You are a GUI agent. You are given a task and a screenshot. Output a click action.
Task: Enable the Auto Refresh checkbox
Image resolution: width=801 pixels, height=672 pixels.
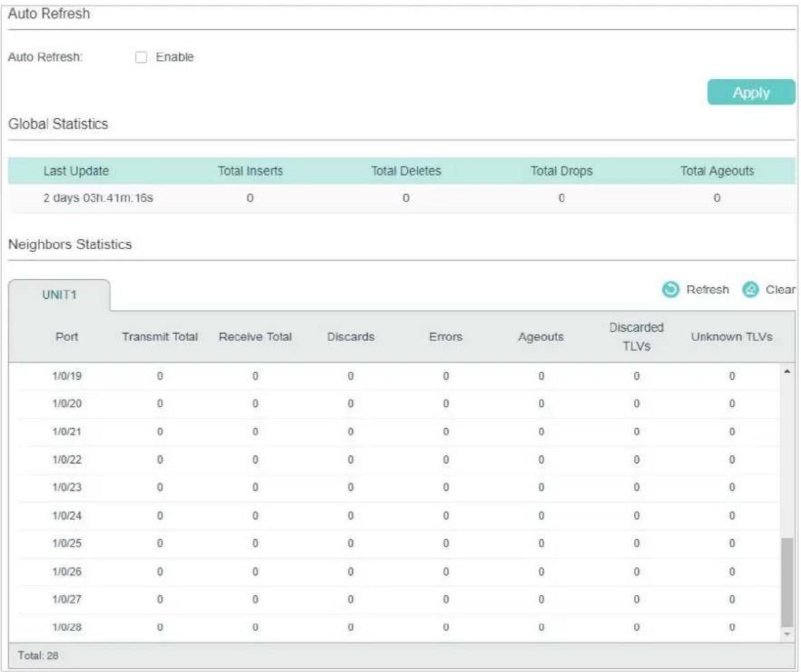pyautogui.click(x=141, y=57)
